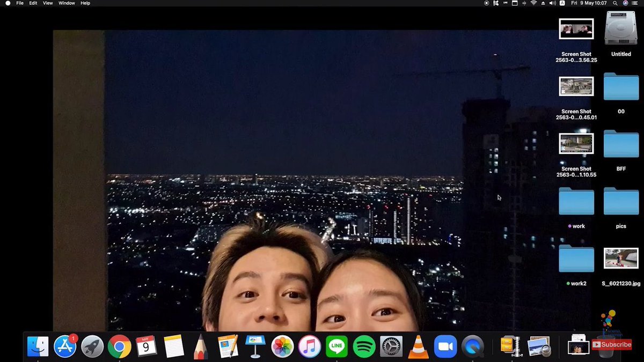644x362 pixels.
Task: Click the screen recording stop icon in menu bar
Action: (487, 3)
